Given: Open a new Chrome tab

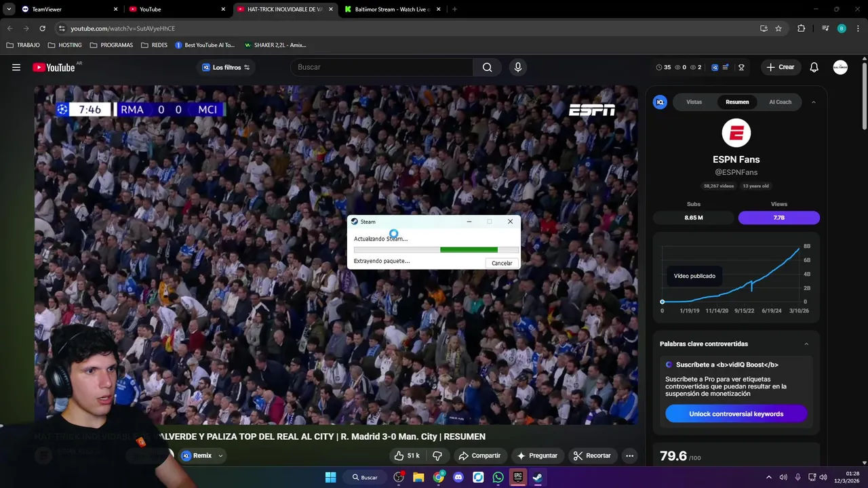Looking at the screenshot, I should coord(454,9).
